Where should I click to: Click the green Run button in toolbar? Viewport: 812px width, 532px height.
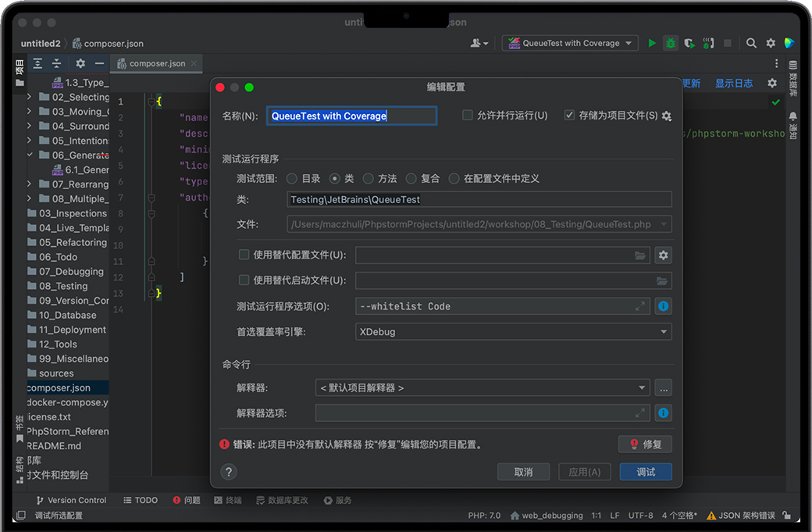point(652,44)
